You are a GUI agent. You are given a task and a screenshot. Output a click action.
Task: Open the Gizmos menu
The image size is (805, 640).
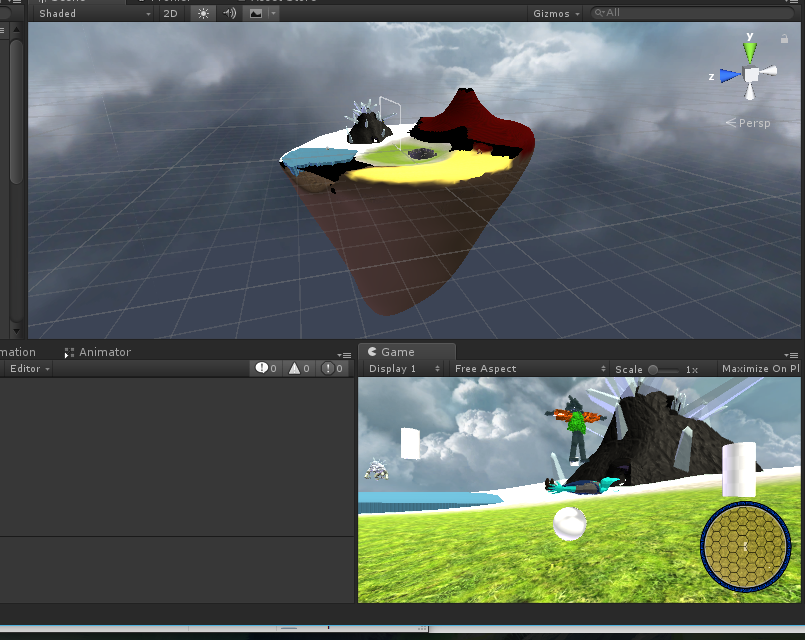coord(553,13)
